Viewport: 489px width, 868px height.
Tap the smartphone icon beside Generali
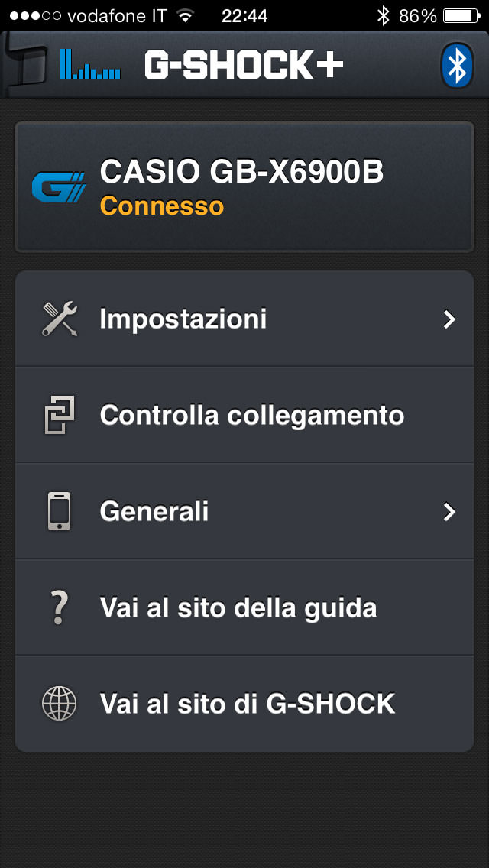click(x=60, y=511)
